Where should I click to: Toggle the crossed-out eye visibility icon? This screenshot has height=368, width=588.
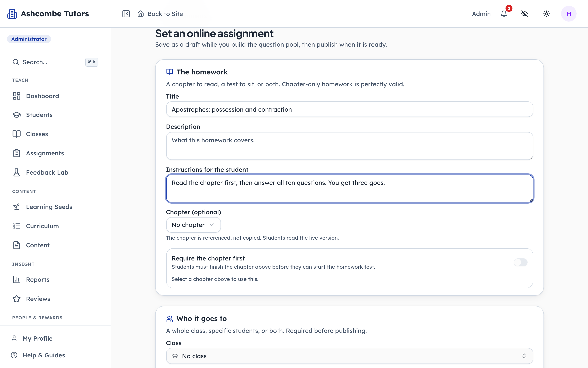[525, 14]
